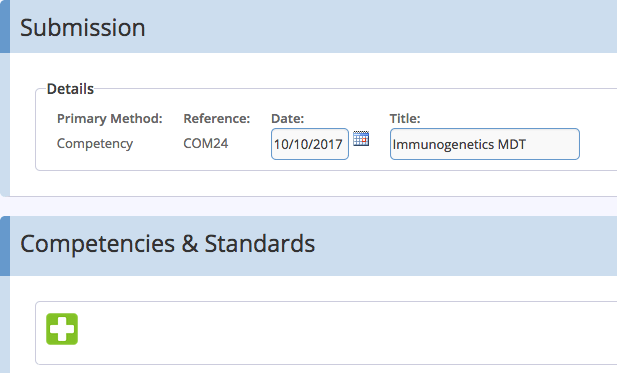Click the Primary Method label
Viewport: 617px width, 373px height.
110,118
